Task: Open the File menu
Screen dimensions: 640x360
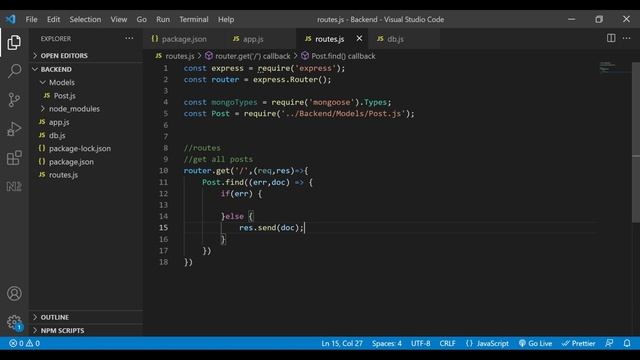Action: click(x=31, y=19)
